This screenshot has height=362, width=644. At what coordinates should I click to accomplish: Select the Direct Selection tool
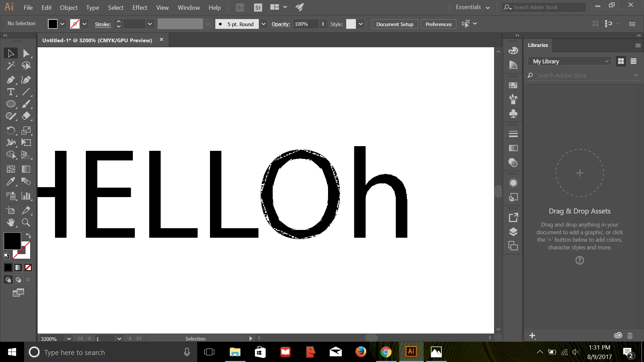click(x=26, y=53)
